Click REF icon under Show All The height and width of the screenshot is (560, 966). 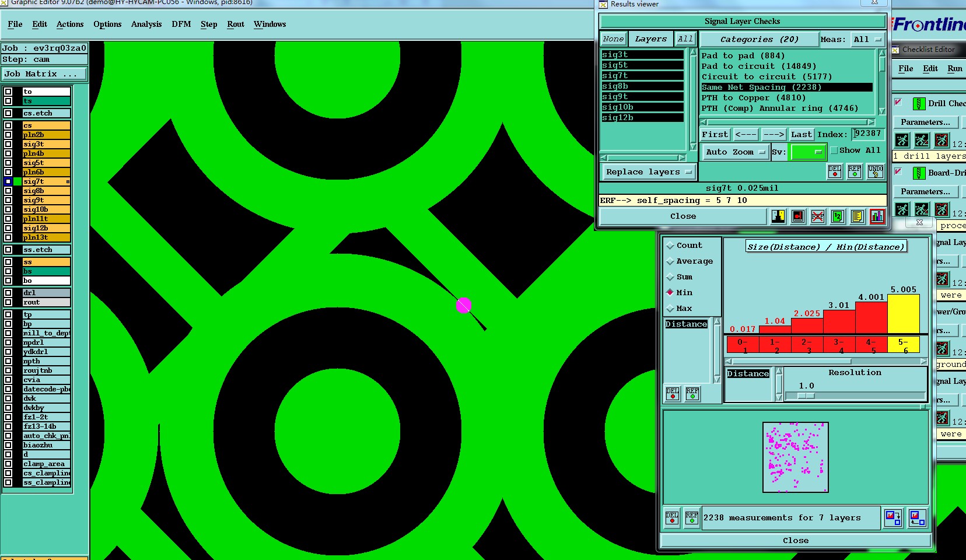[855, 171]
